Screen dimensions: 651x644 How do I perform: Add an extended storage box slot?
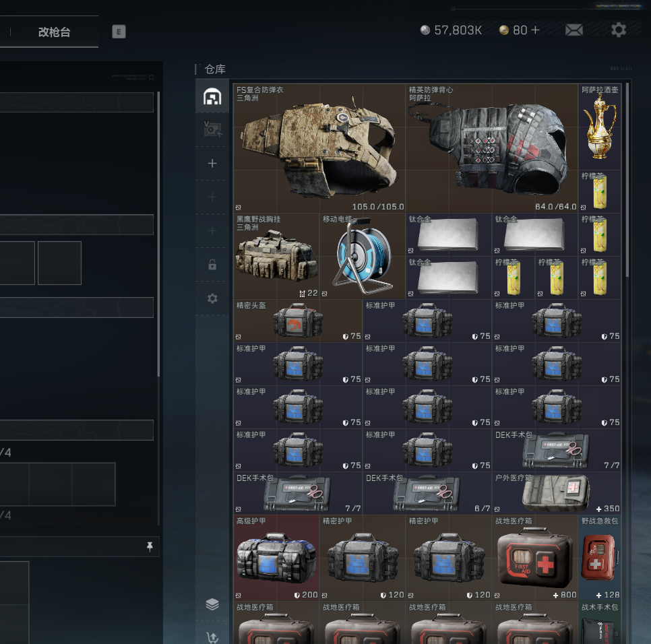coord(212,164)
